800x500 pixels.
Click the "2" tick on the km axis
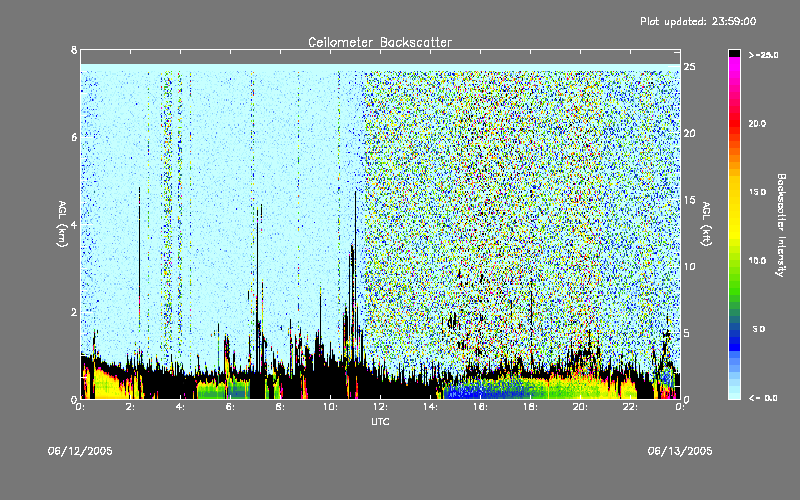[74, 312]
